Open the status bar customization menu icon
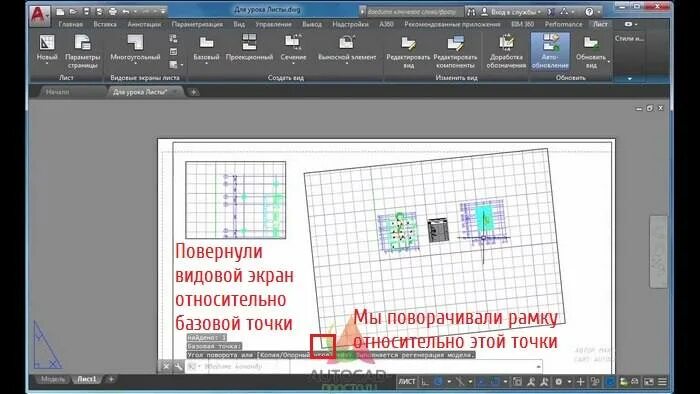Viewport: 700px width, 394px height. (662, 382)
